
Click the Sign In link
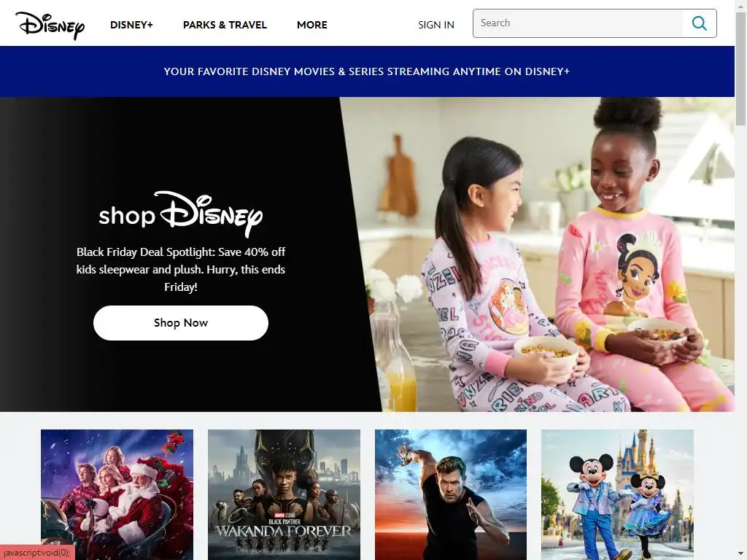[x=436, y=25]
